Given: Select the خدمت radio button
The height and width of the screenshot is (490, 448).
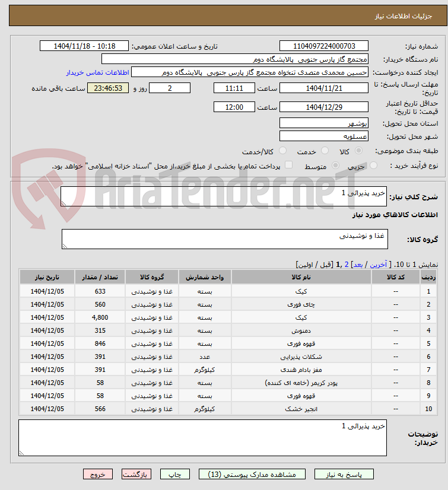Looking at the screenshot, I should pyautogui.click(x=325, y=151).
